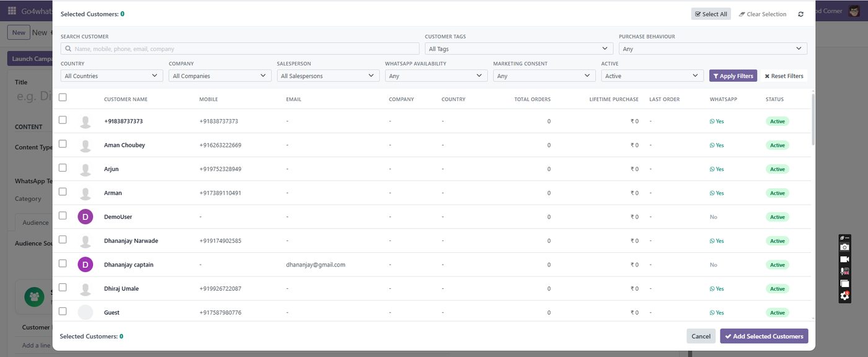Check the Dhananjay captain row checkbox
The width and height of the screenshot is (868, 357).
tap(63, 263)
